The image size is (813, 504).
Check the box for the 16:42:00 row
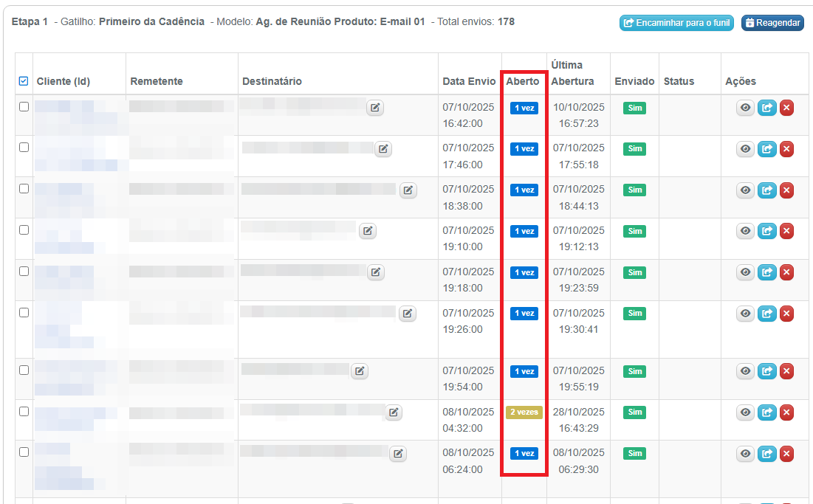[24, 106]
